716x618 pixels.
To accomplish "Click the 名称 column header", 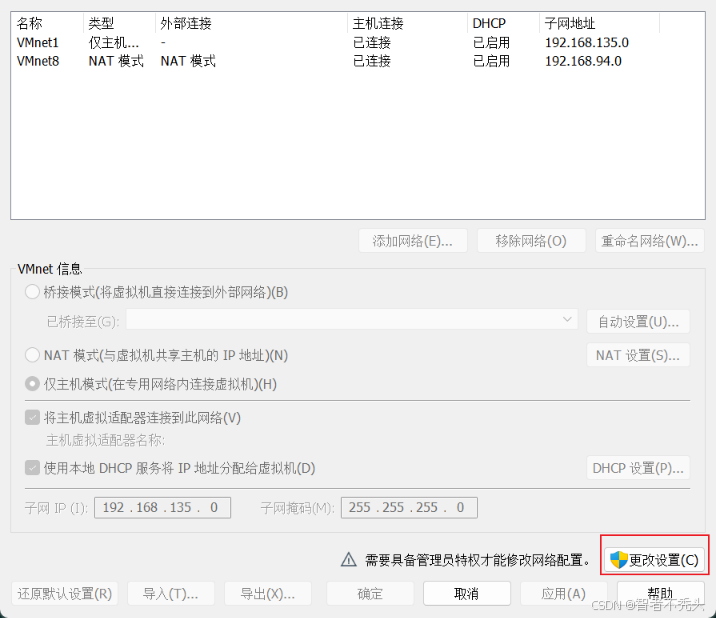I will pos(47,23).
